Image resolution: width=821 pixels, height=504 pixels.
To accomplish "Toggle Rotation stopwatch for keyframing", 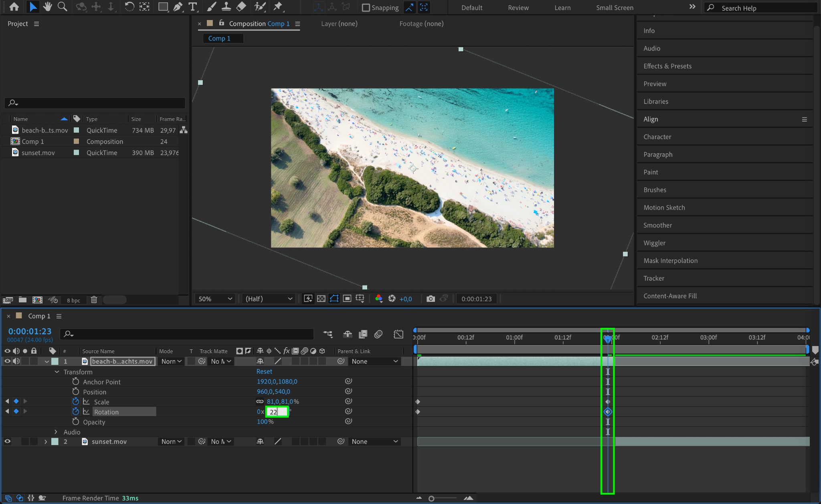I will (75, 412).
